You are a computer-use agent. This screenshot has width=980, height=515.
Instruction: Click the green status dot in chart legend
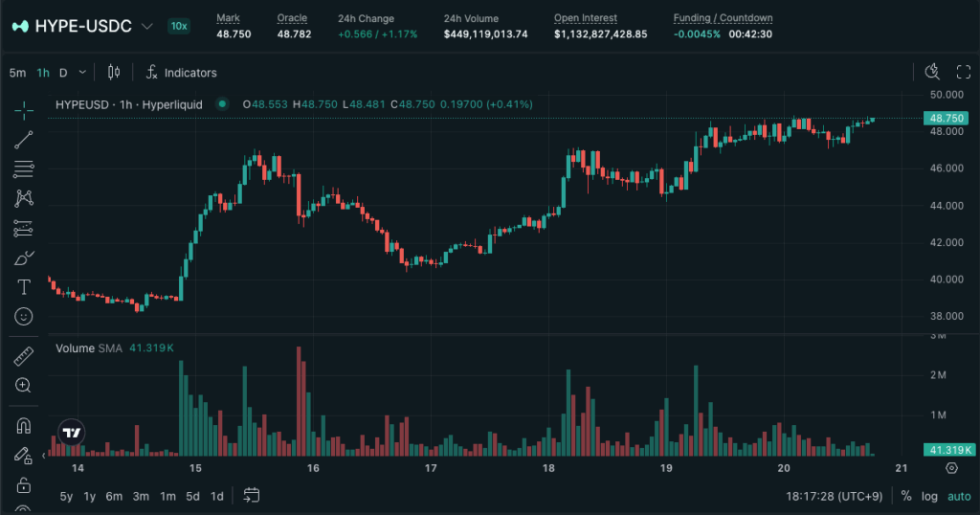(222, 103)
